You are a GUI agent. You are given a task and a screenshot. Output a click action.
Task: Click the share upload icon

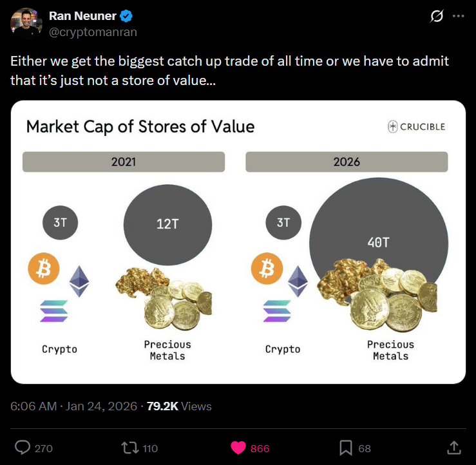pos(453,448)
